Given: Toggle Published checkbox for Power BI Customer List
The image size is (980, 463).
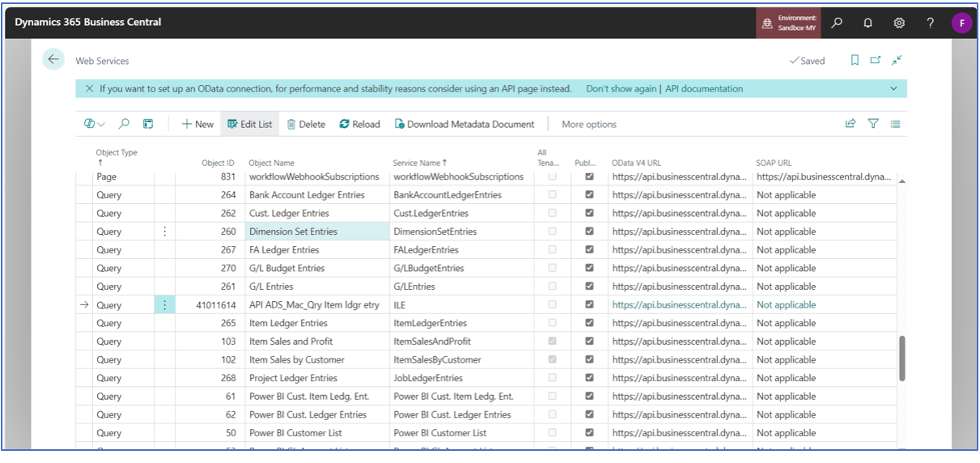Looking at the screenshot, I should [589, 433].
